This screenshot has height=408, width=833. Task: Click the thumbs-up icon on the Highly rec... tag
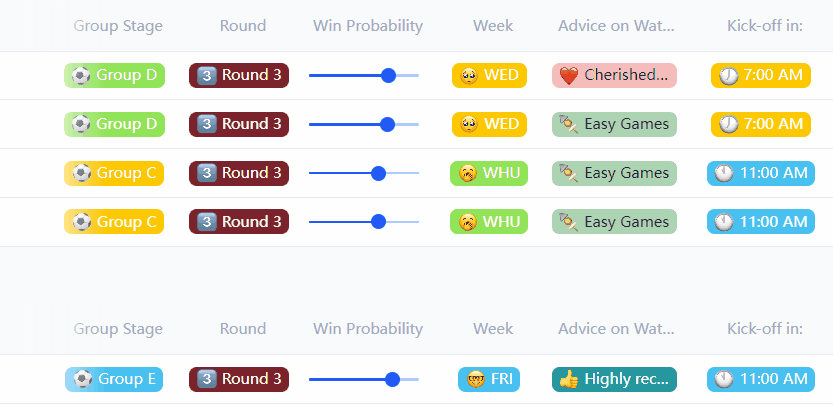[568, 379]
